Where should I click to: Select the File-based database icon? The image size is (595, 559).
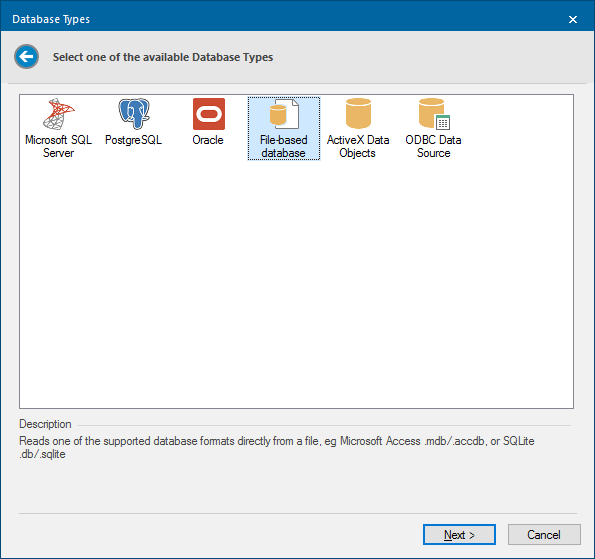tap(284, 114)
